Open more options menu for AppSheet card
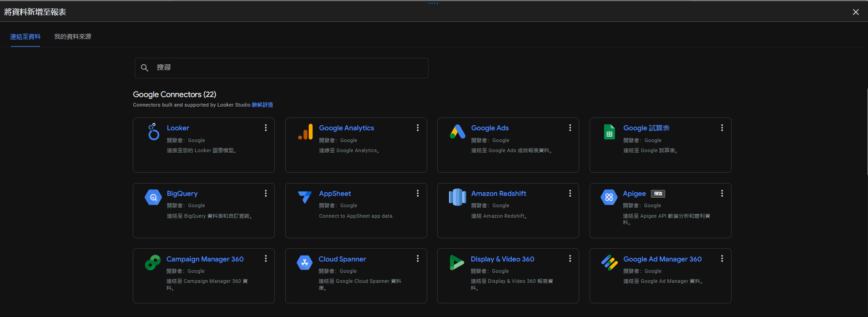Screen dimensions: 868x317 pyautogui.click(x=418, y=194)
